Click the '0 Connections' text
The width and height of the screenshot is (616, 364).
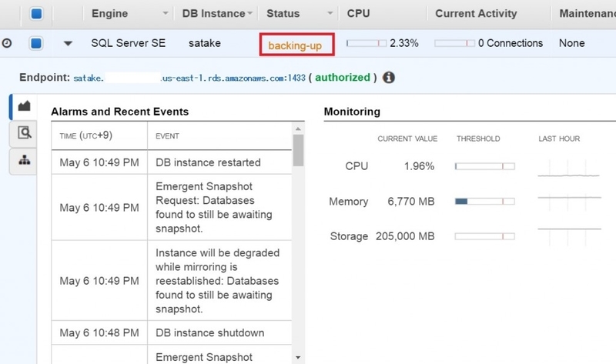[x=511, y=43]
